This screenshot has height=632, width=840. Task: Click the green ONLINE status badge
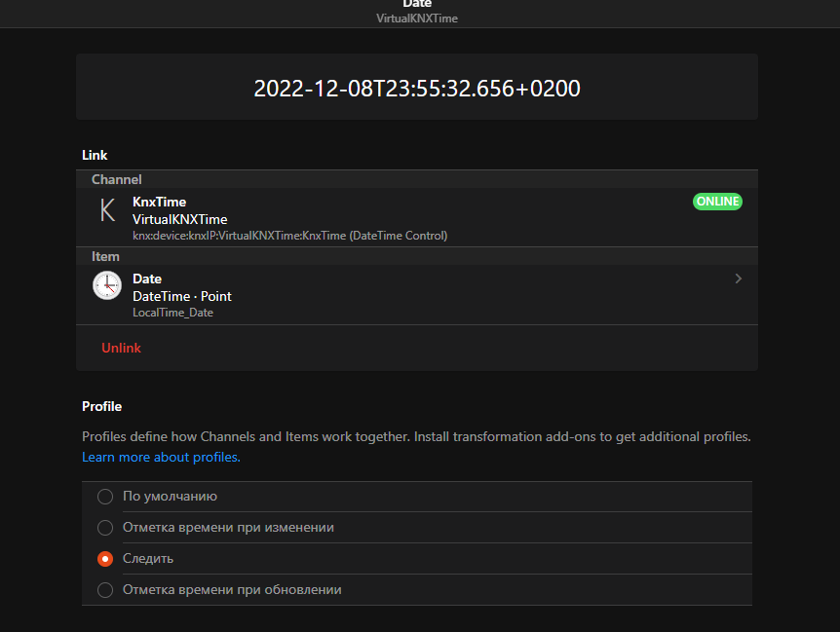(717, 202)
